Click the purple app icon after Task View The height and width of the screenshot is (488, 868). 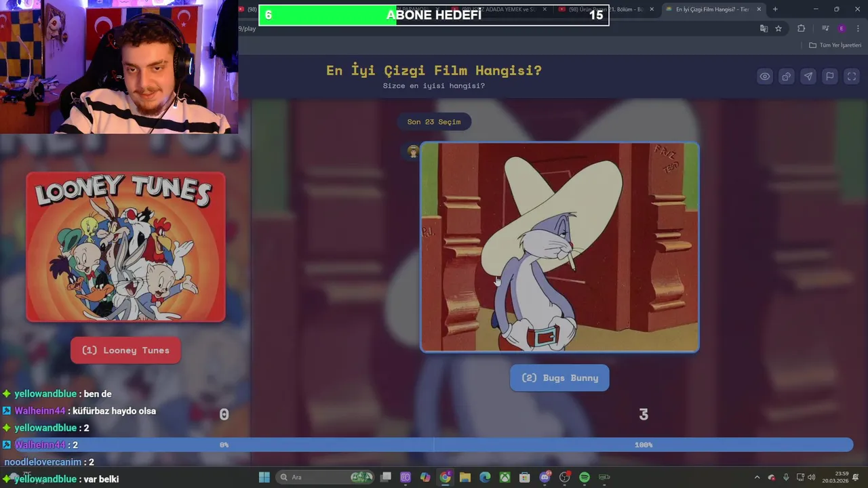[406, 477]
